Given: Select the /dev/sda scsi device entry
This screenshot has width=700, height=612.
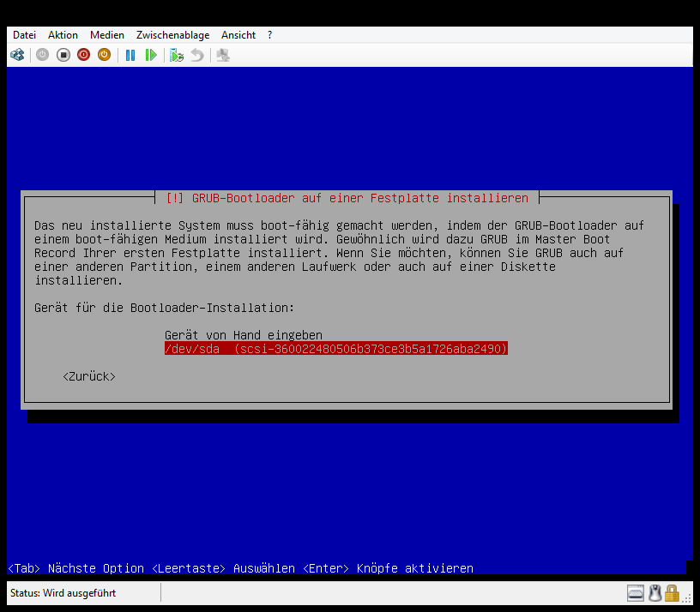Looking at the screenshot, I should click(x=335, y=348).
